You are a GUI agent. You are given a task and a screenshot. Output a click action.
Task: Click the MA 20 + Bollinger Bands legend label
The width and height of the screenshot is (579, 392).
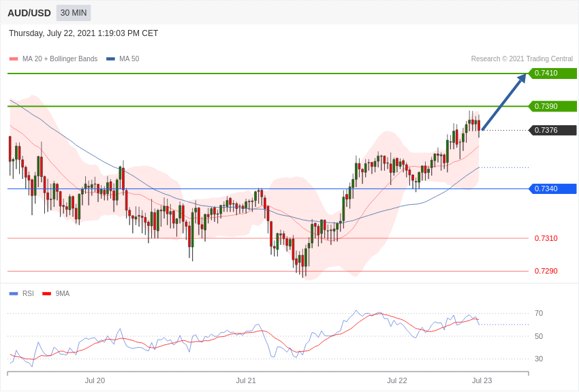60,59
